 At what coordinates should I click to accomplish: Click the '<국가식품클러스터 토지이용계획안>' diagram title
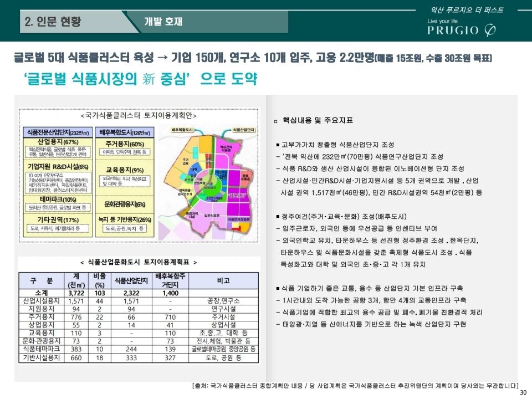pyautogui.click(x=139, y=115)
